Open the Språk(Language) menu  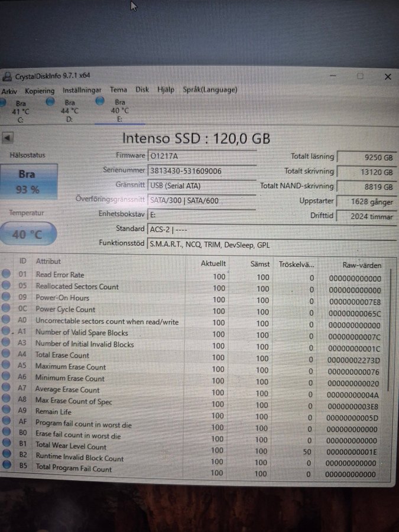coord(210,90)
